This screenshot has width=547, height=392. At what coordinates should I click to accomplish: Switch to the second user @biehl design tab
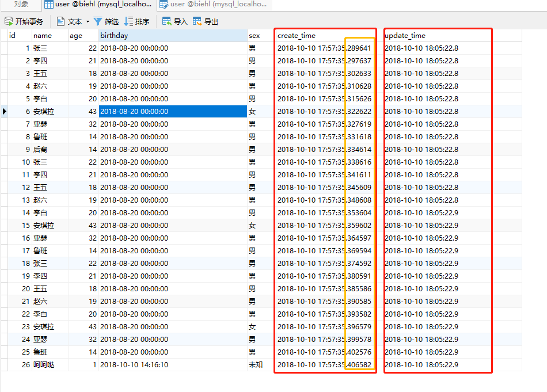click(214, 5)
